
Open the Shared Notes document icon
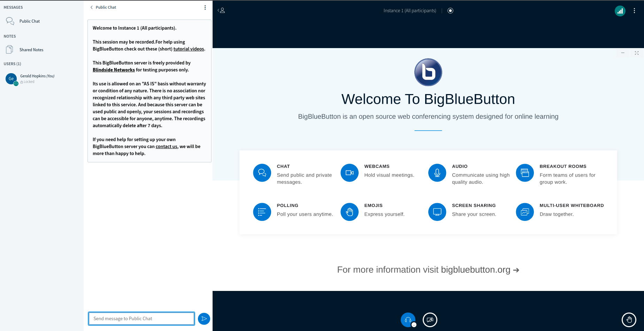10,49
